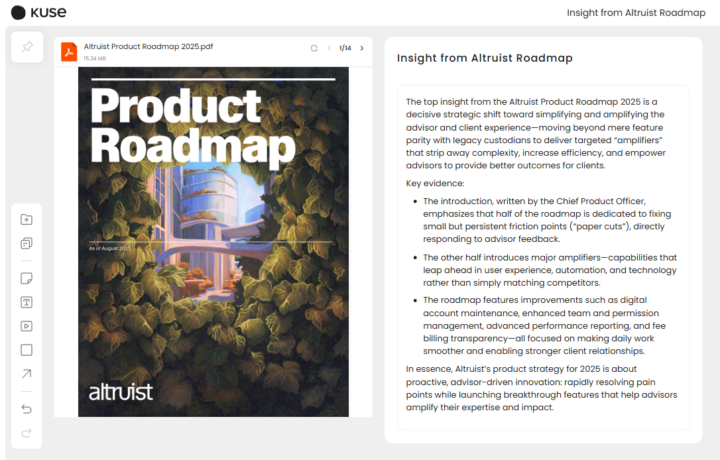Click the 'Key evidence:' text line
The image size is (720, 460).
(x=435, y=183)
